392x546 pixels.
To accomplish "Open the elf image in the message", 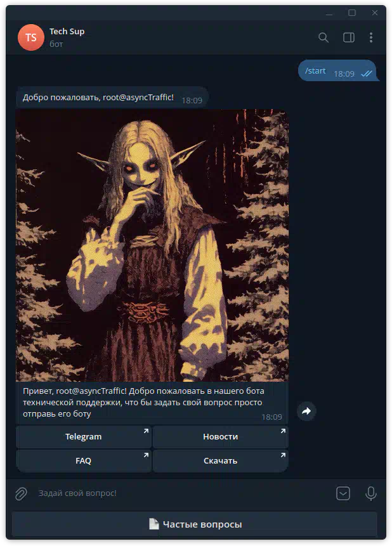I will point(152,245).
